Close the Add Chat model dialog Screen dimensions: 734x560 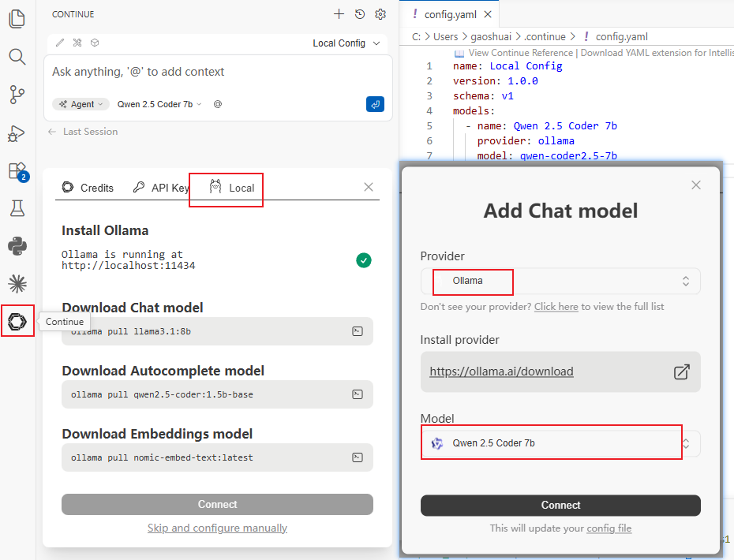coord(696,185)
